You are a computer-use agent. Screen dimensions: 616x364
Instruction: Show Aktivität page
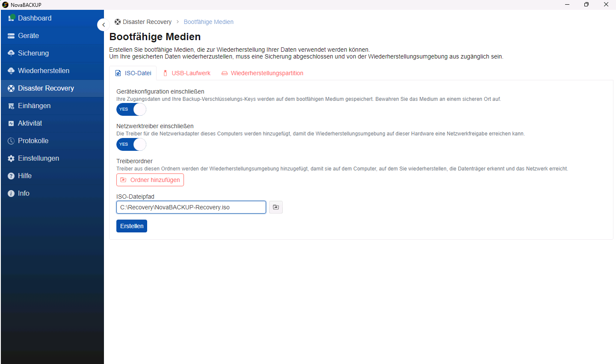pyautogui.click(x=52, y=123)
